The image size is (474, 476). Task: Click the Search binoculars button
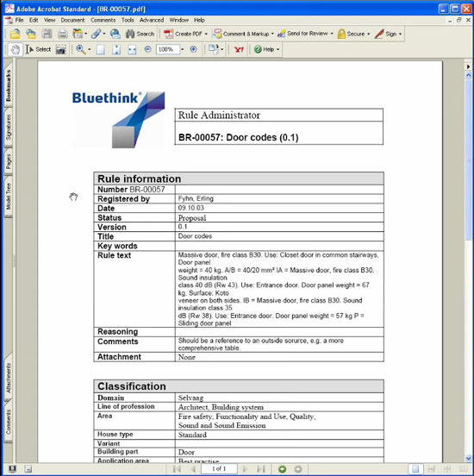140,34
